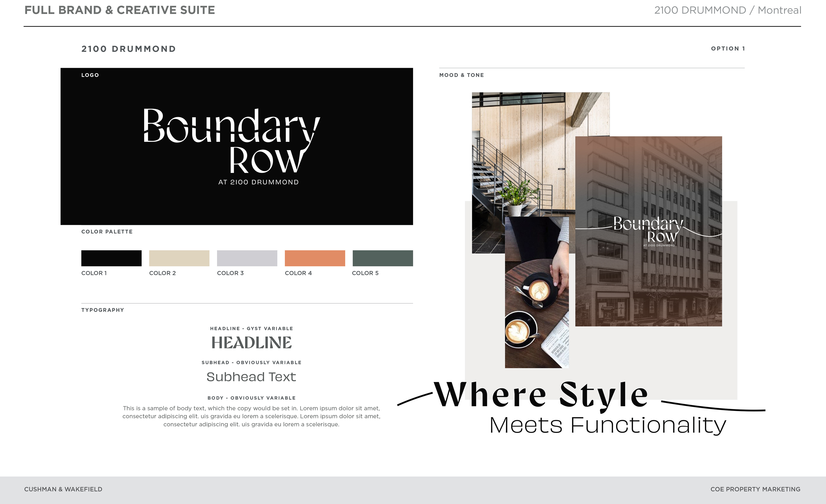Click the Cushman & Wakefield footer text
826x504 pixels.
63,489
